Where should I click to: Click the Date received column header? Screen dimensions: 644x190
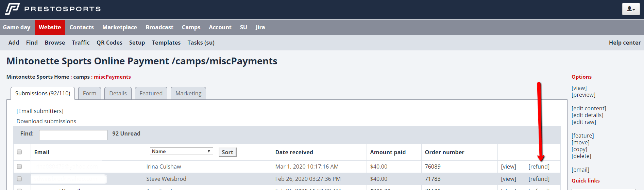tap(294, 152)
